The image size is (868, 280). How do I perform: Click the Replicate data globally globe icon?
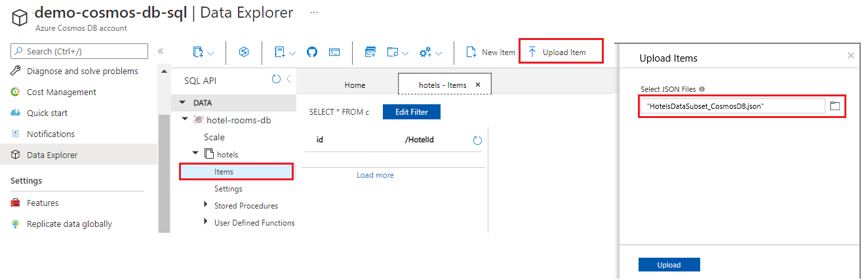click(x=16, y=224)
